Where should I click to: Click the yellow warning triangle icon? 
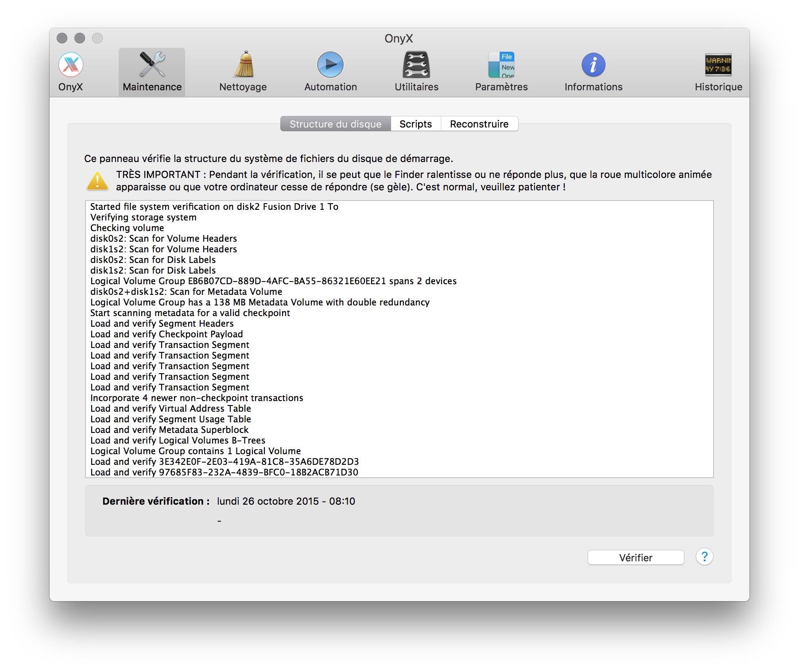click(97, 181)
